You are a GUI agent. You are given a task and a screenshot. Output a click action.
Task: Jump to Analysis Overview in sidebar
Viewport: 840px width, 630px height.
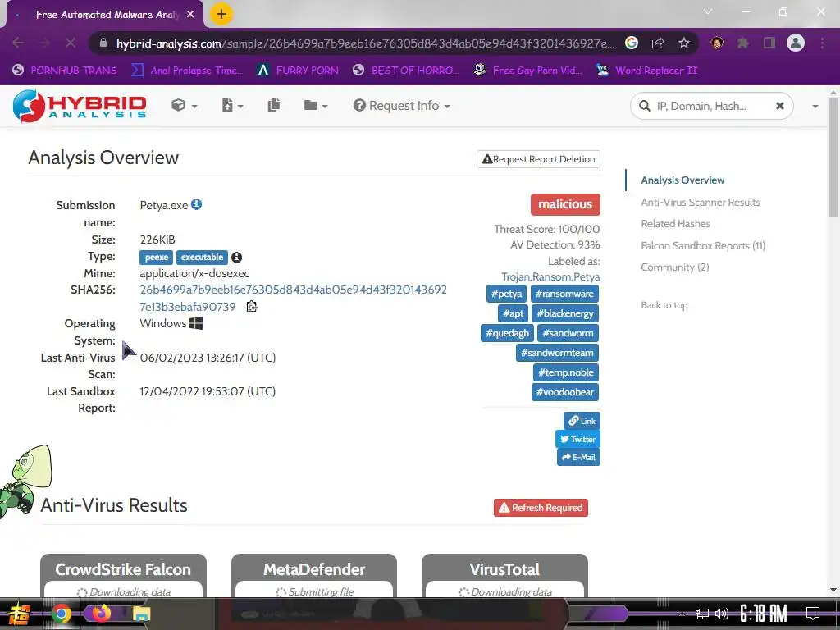682,180
